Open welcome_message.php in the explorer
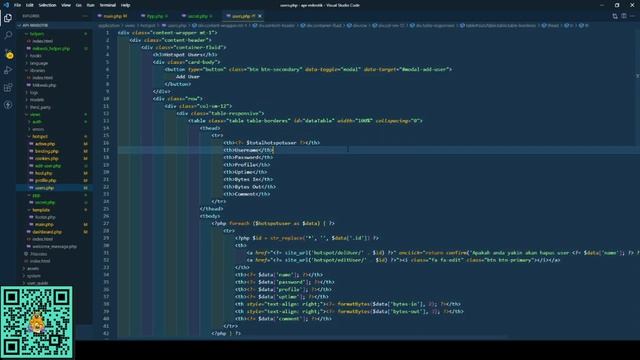The image size is (640, 360). [x=54, y=247]
